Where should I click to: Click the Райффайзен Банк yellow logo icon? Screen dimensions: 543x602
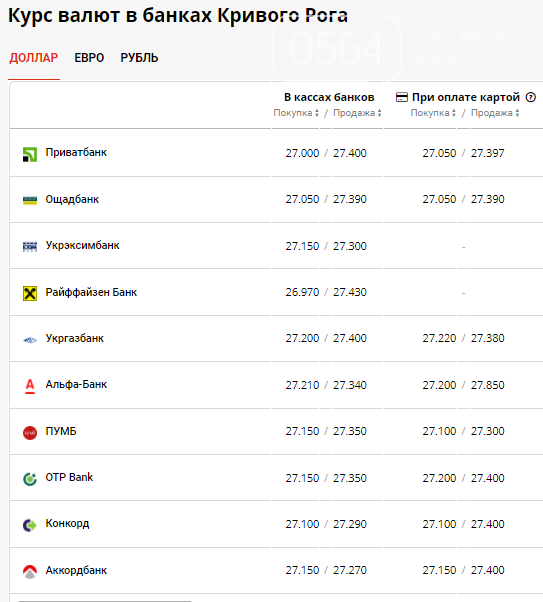30,294
